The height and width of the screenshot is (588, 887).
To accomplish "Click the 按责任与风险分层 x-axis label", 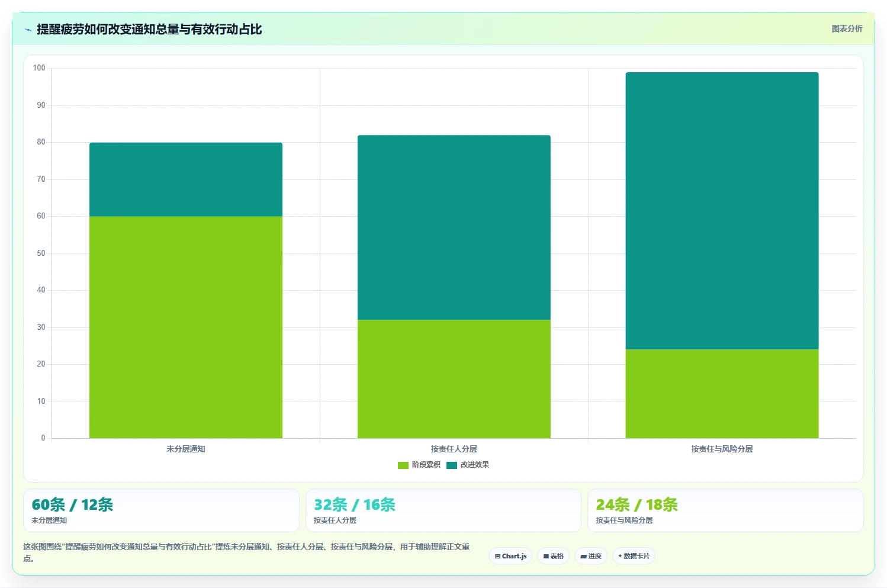I will pos(722,449).
